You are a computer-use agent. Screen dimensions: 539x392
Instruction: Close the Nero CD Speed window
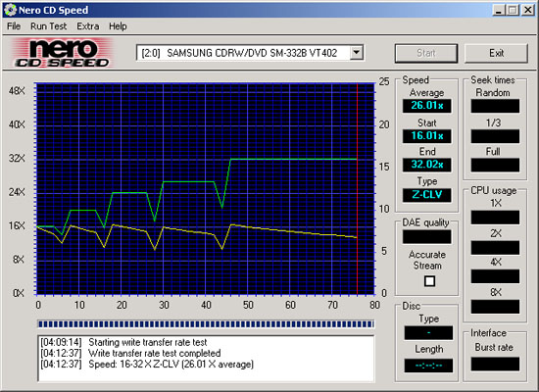(x=527, y=10)
